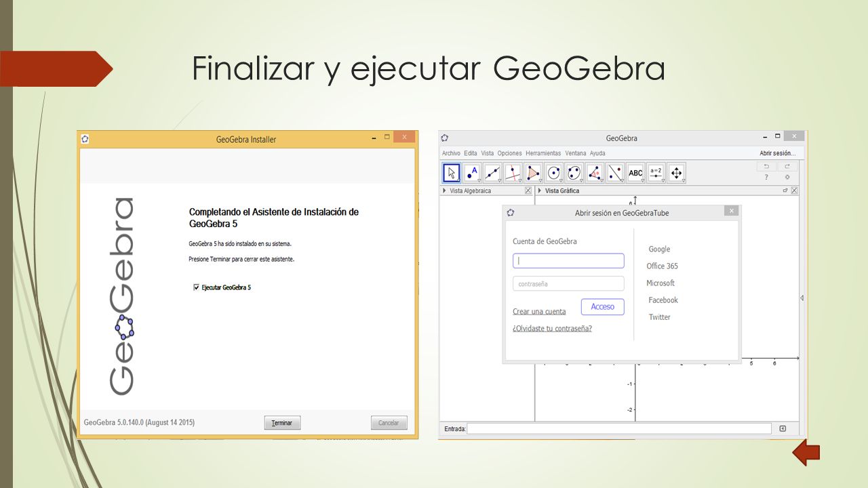Open dropdown arrow of the Line tool
Viewport: 868px width, 488px height.
point(500,181)
